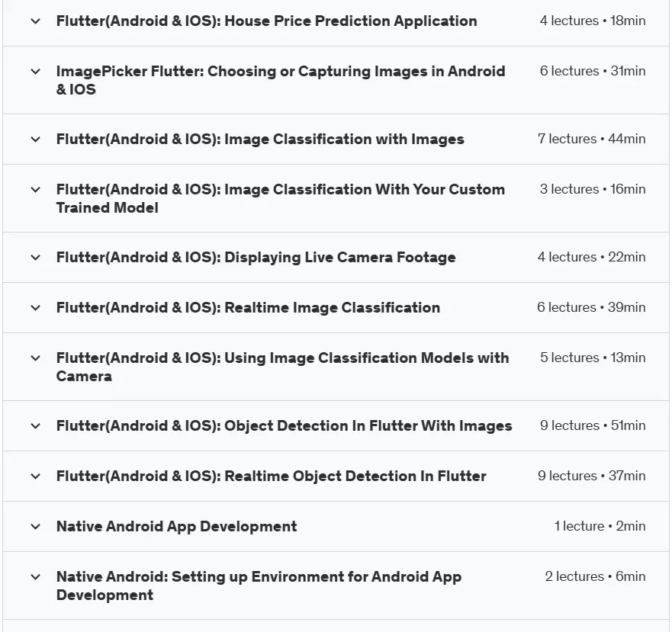Screen dimensions: 672x632
Task: Open House Price Prediction Application title
Action: [266, 21]
